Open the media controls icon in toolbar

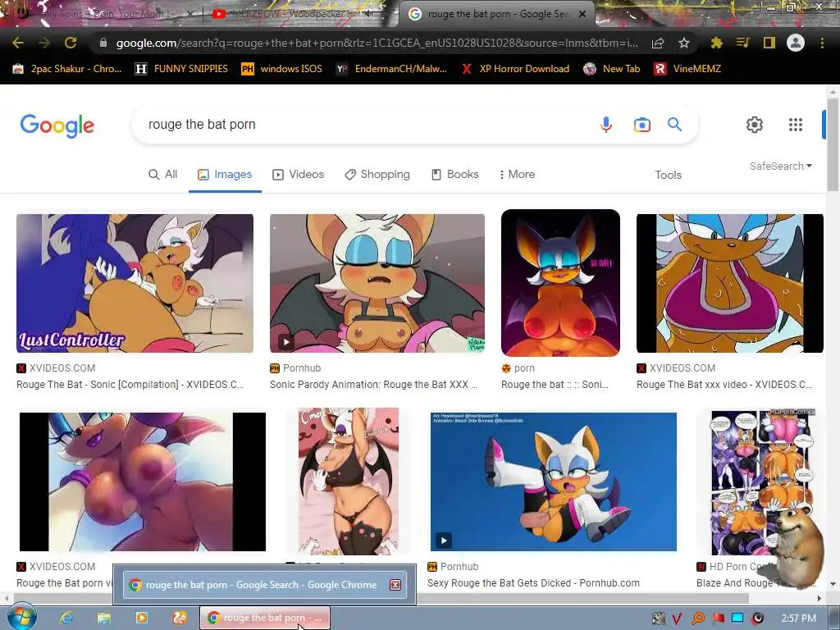(742, 43)
